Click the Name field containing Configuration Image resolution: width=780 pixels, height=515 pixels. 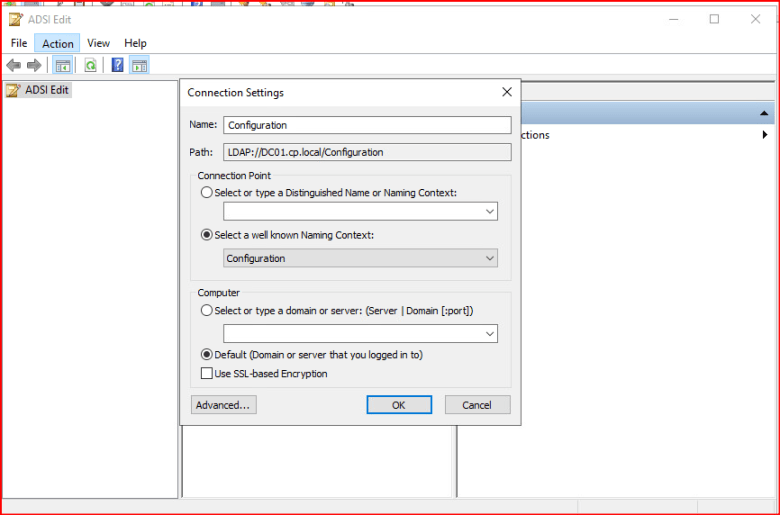(x=367, y=125)
